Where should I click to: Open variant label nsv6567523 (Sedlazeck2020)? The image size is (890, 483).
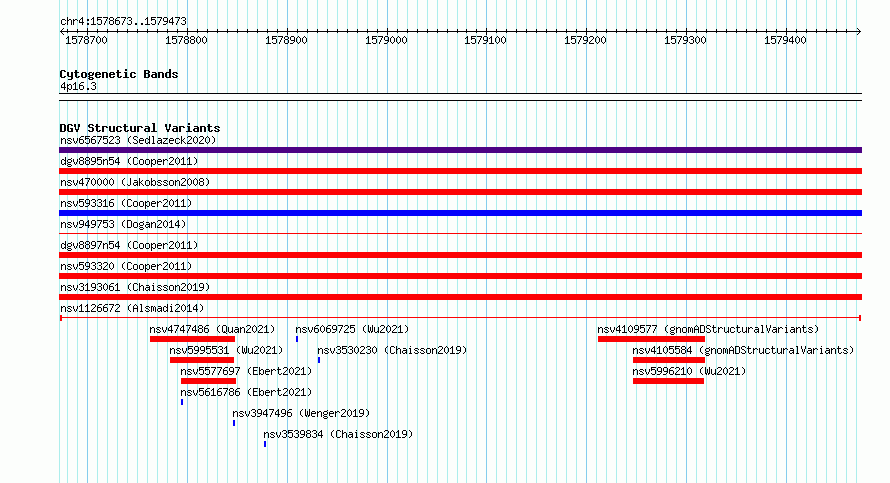click(x=138, y=140)
